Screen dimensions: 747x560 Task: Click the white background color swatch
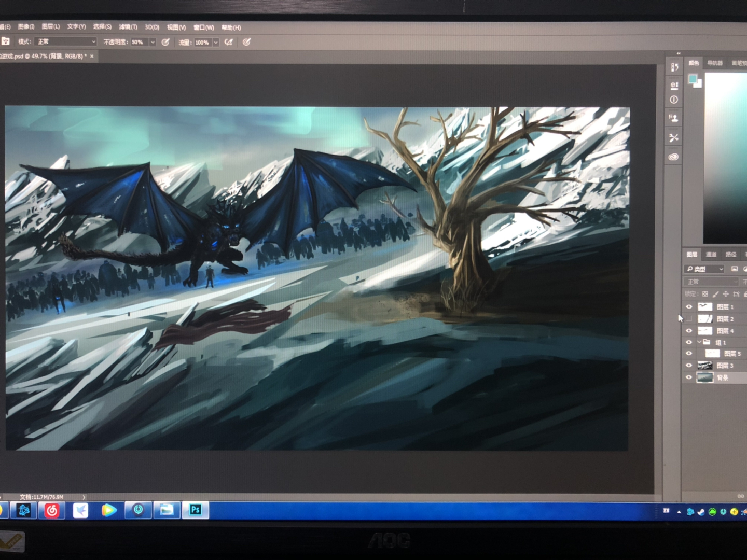(x=698, y=84)
